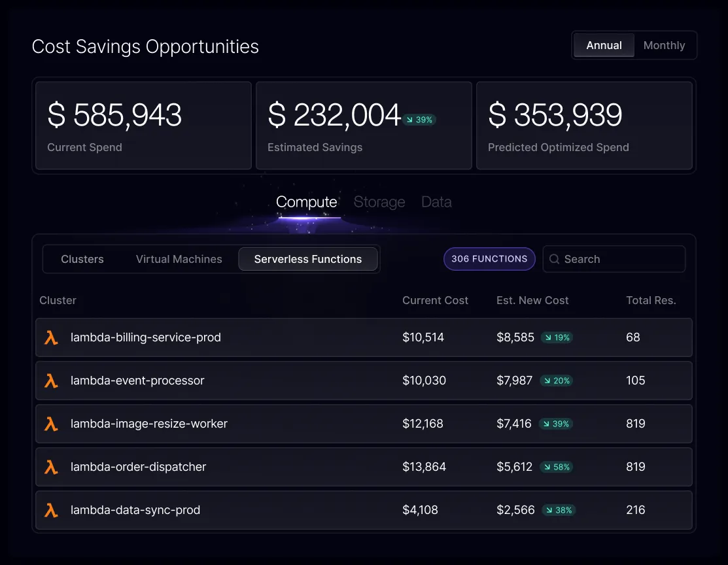Click the Current Cost column header

435,300
